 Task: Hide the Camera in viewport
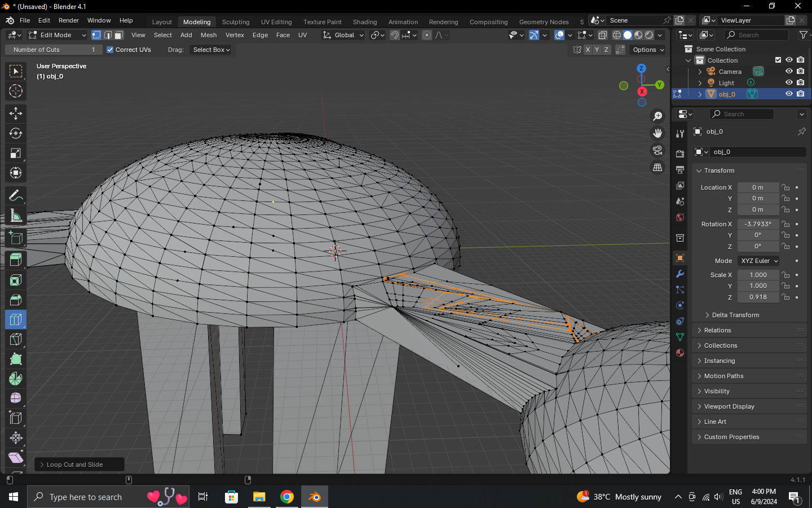point(789,72)
